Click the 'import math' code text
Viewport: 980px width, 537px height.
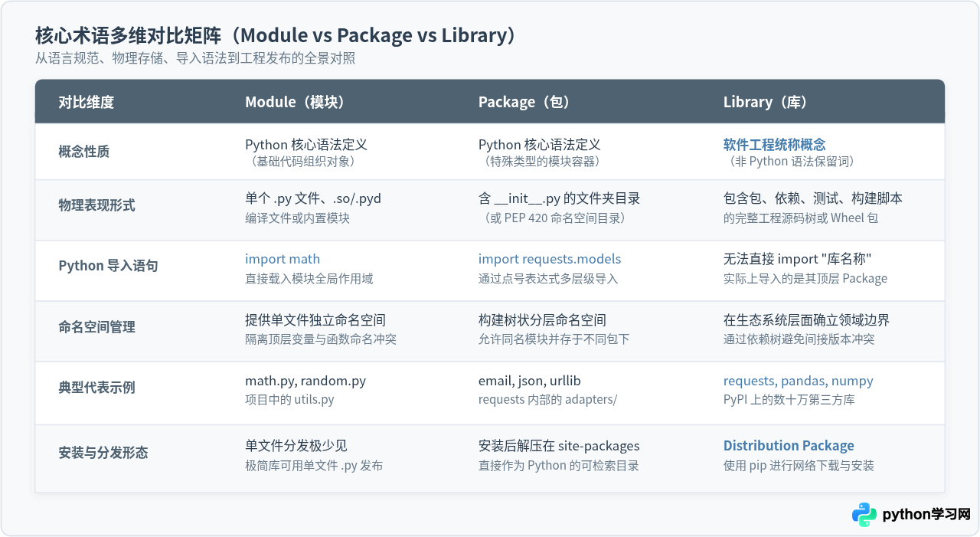click(283, 259)
